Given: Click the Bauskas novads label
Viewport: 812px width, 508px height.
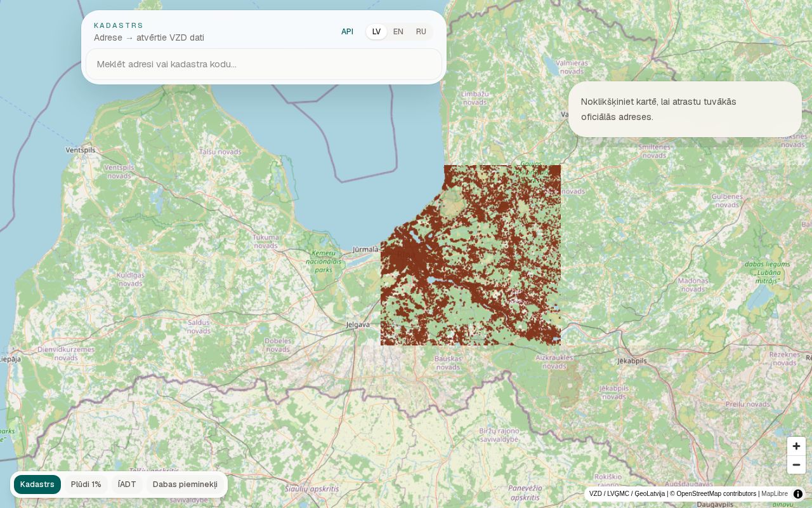Looking at the screenshot, I should click(x=448, y=363).
